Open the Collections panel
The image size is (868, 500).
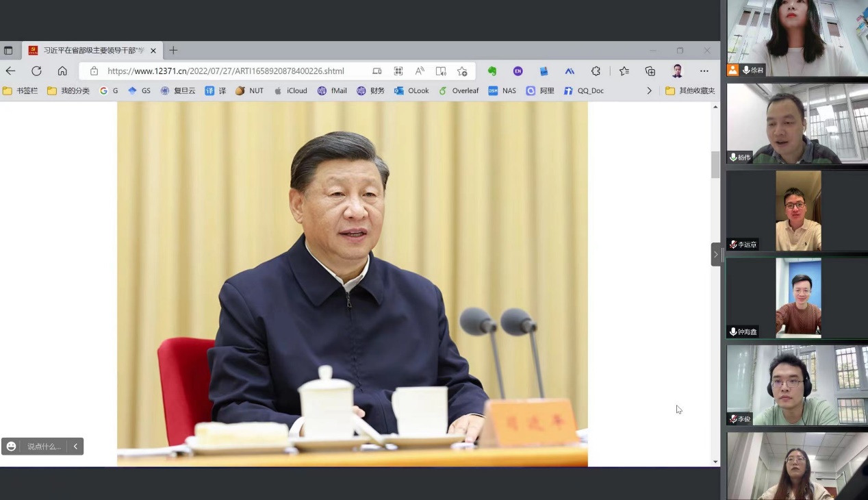pos(650,71)
